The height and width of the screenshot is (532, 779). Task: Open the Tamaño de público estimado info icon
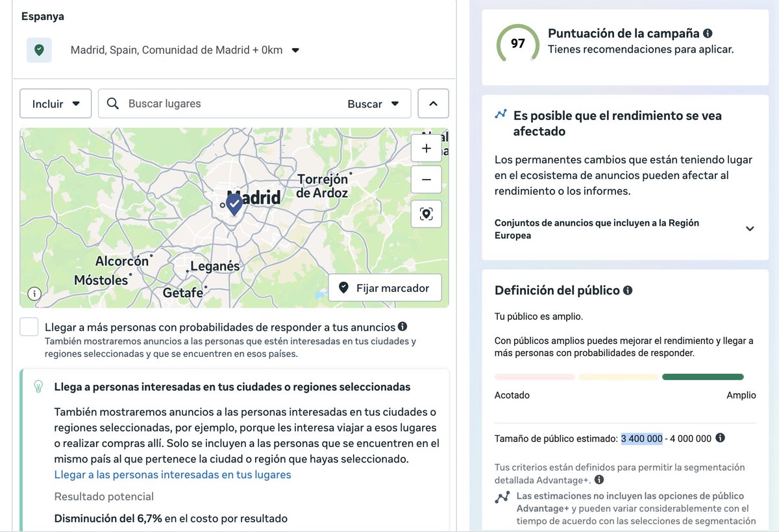tap(720, 438)
